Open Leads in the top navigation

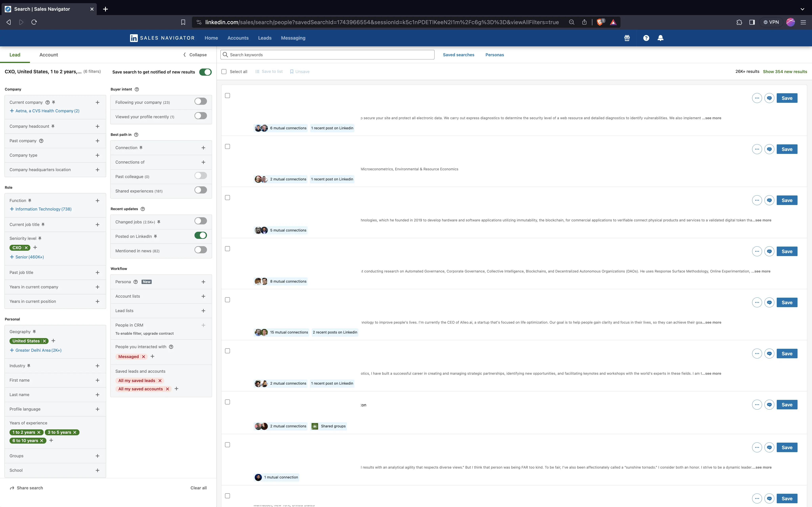[x=264, y=38]
